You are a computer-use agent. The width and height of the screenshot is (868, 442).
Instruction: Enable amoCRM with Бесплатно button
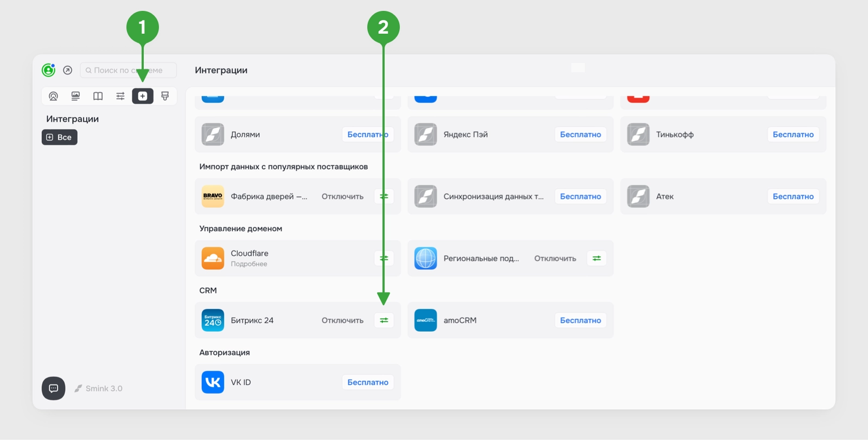click(x=580, y=320)
